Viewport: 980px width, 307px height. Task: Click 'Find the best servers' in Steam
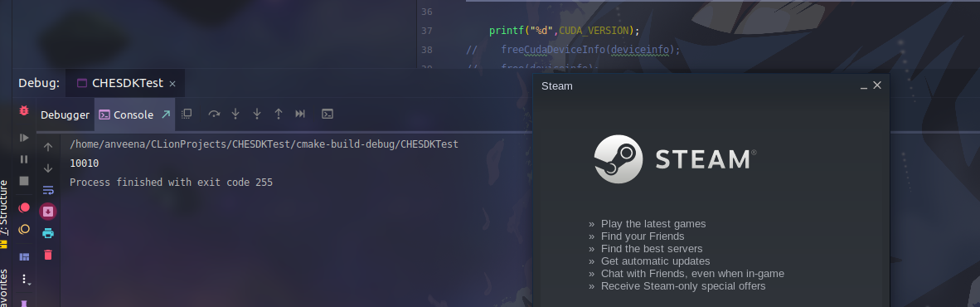pos(652,249)
